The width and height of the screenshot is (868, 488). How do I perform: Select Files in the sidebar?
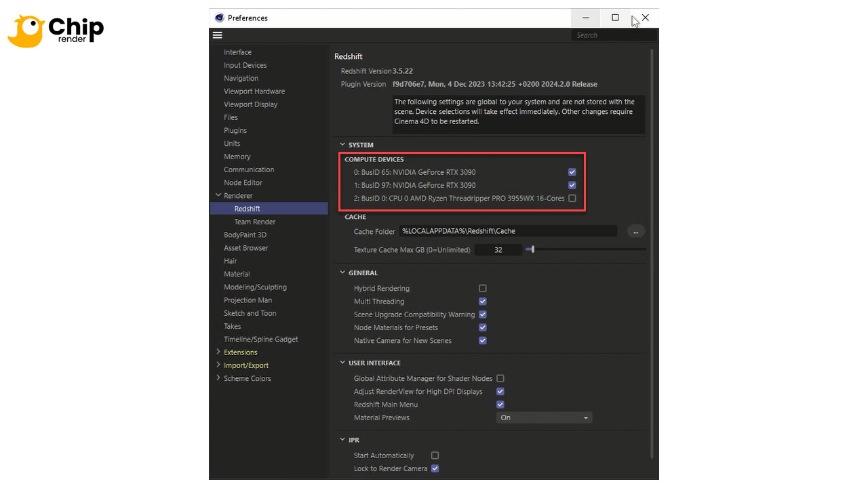pos(231,117)
